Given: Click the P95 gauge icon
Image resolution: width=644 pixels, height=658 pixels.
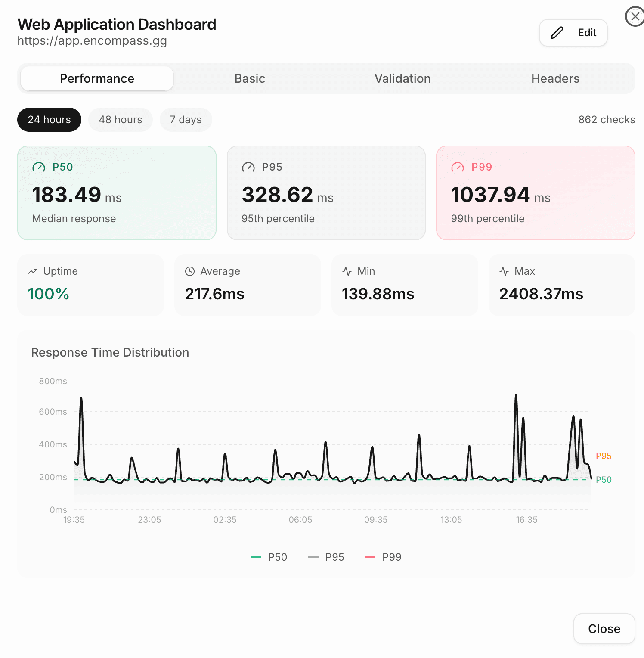Looking at the screenshot, I should [x=248, y=167].
